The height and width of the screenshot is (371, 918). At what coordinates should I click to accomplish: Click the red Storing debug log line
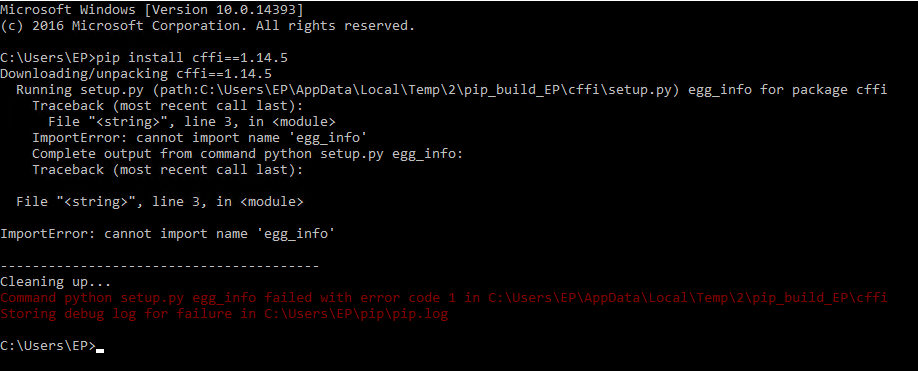click(224, 314)
